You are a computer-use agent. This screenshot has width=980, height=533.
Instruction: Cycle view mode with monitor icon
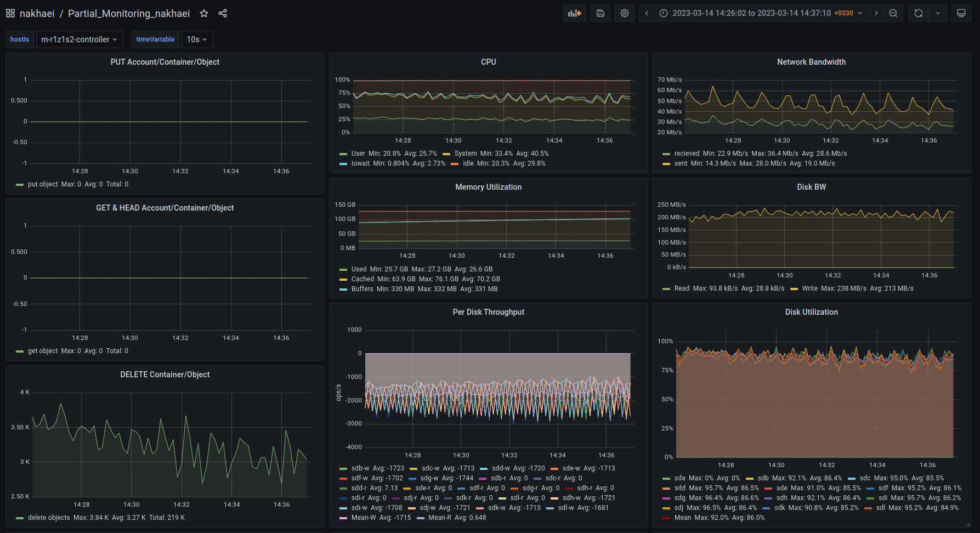(961, 13)
